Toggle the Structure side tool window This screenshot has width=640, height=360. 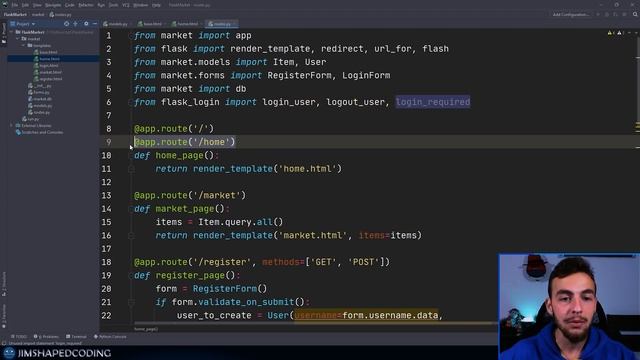[4, 284]
